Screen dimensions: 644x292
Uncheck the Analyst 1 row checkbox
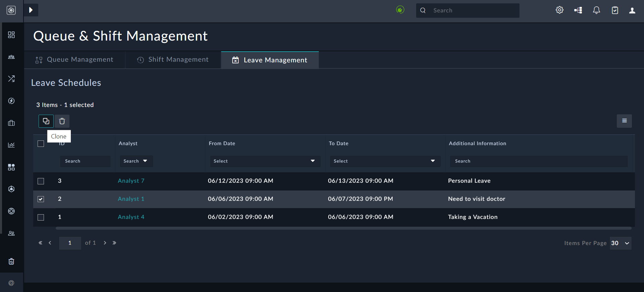pyautogui.click(x=41, y=199)
